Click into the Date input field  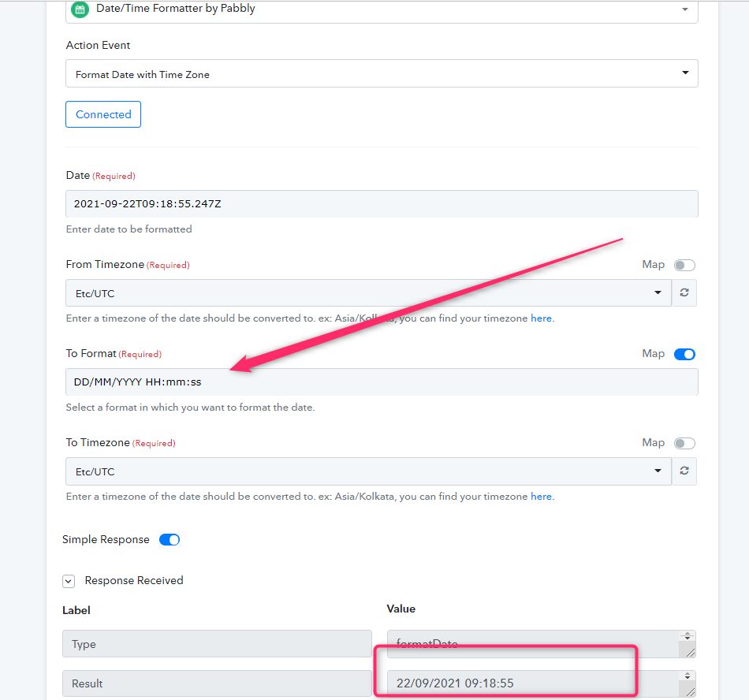pos(382,204)
